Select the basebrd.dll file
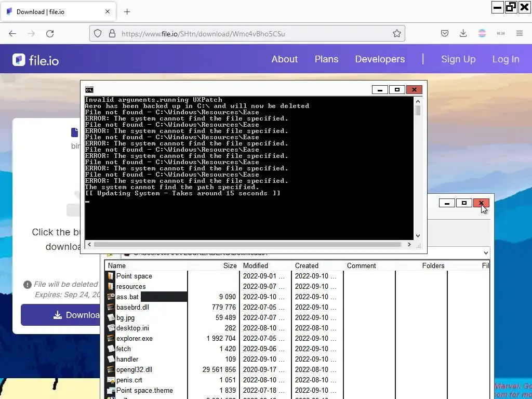This screenshot has height=399, width=532. point(132,308)
